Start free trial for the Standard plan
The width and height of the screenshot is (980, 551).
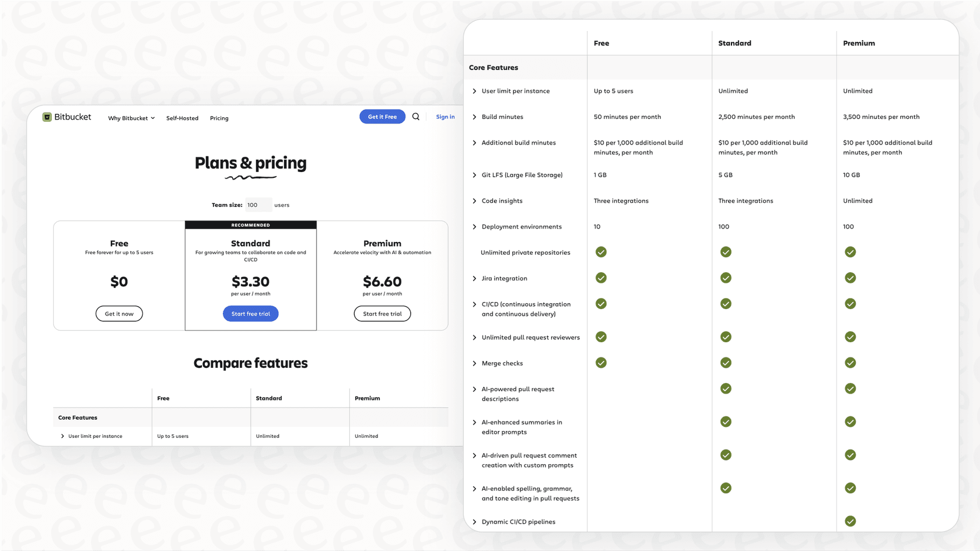(250, 313)
